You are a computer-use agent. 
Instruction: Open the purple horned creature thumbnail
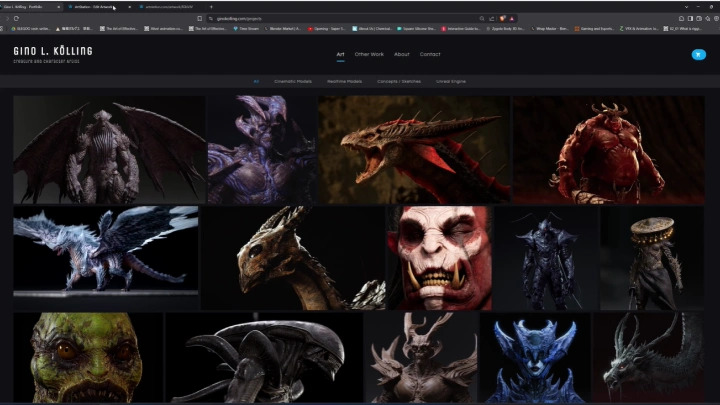(262, 150)
